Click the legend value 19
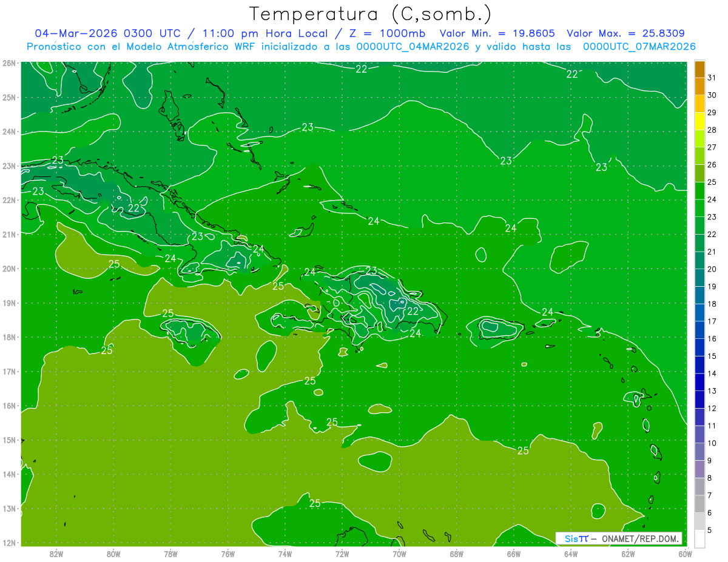 coord(712,286)
